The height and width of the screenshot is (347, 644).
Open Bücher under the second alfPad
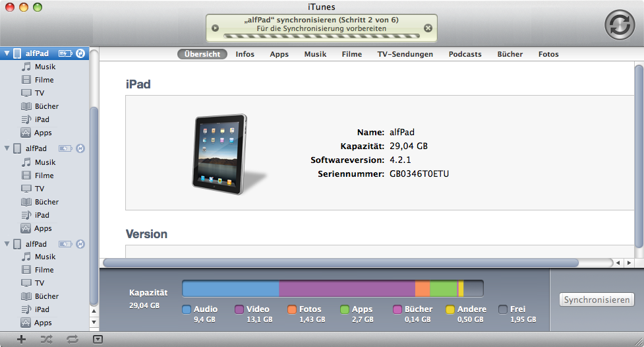[x=40, y=202]
